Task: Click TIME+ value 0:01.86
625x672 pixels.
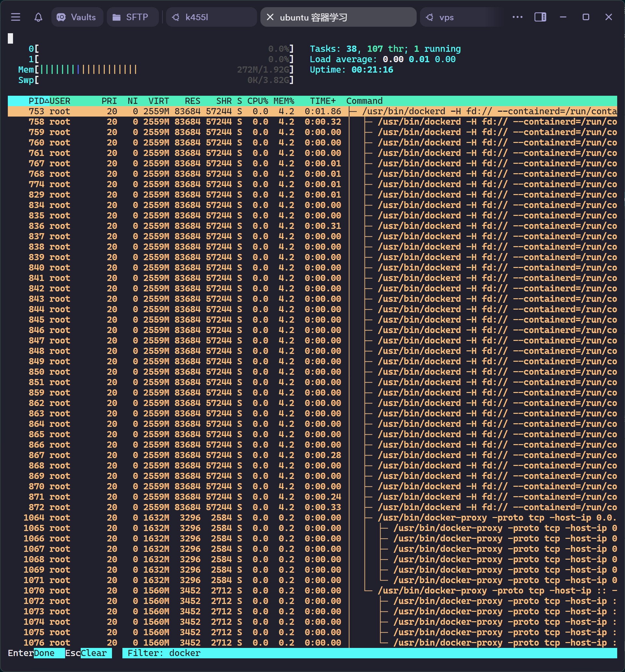Action: click(323, 111)
